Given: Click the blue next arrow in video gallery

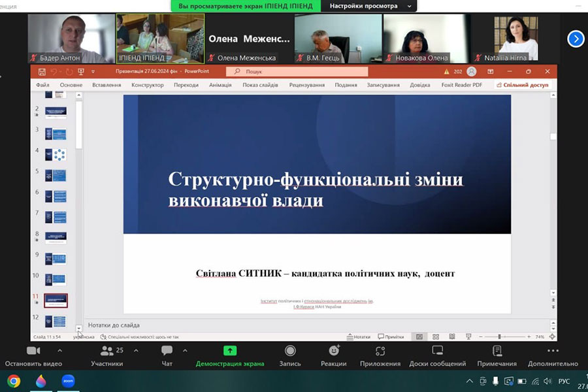Looking at the screenshot, I should click(576, 39).
